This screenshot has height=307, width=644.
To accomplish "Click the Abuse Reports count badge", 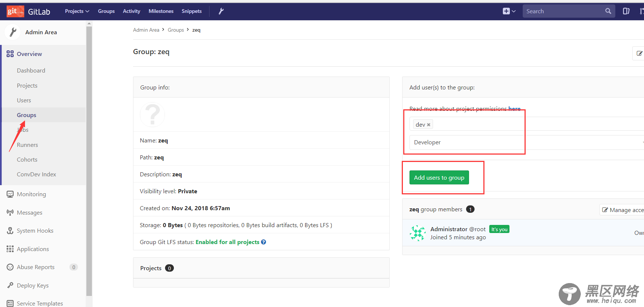I will 74,267.
